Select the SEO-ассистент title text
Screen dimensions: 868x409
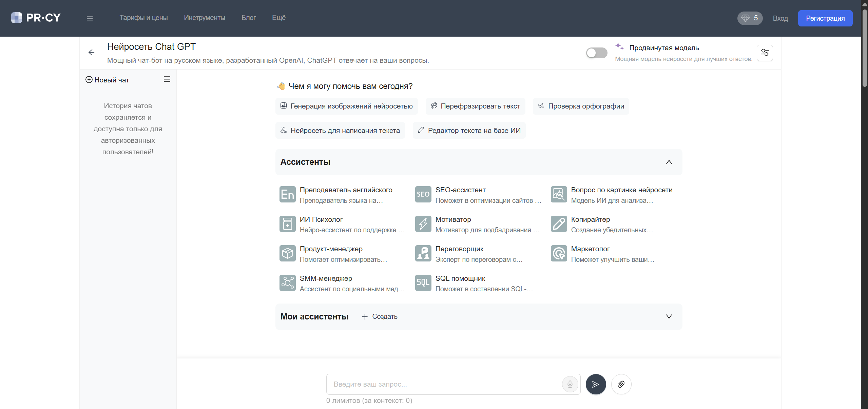click(x=460, y=190)
